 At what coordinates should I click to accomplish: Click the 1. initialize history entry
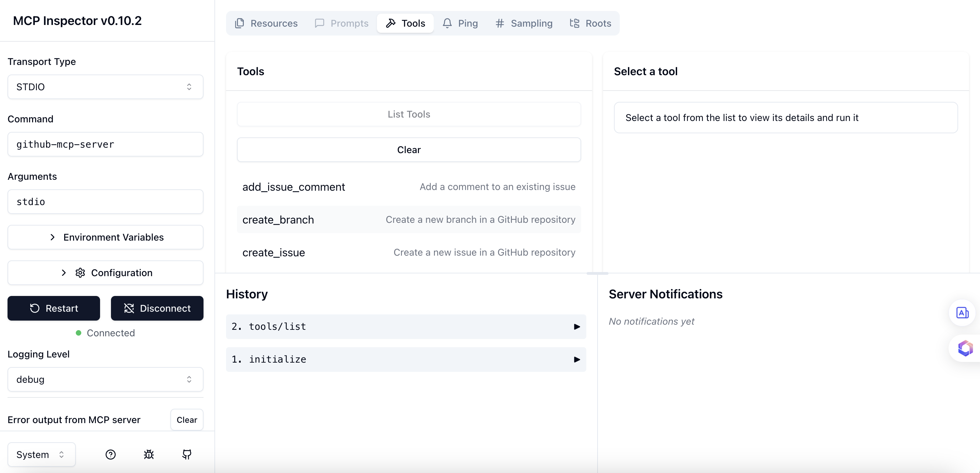[x=406, y=360]
